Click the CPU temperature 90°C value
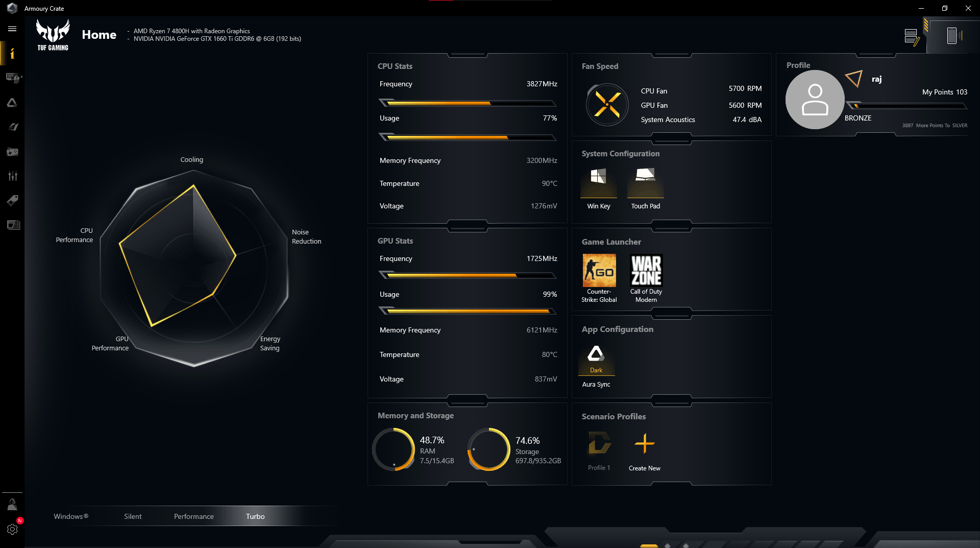The height and width of the screenshot is (548, 980). tap(550, 183)
